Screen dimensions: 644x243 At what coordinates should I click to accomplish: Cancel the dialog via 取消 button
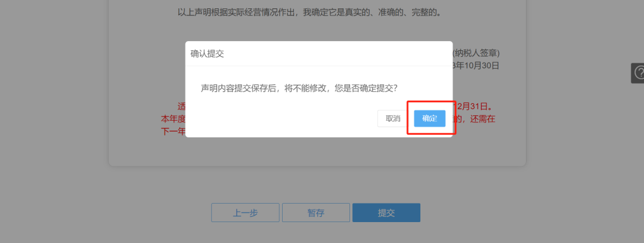coord(392,118)
